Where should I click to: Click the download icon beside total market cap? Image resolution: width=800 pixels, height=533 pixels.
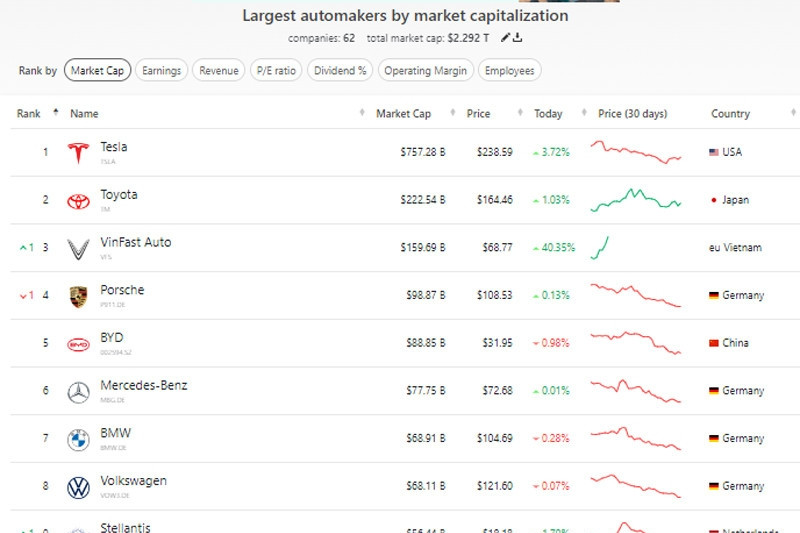click(518, 38)
